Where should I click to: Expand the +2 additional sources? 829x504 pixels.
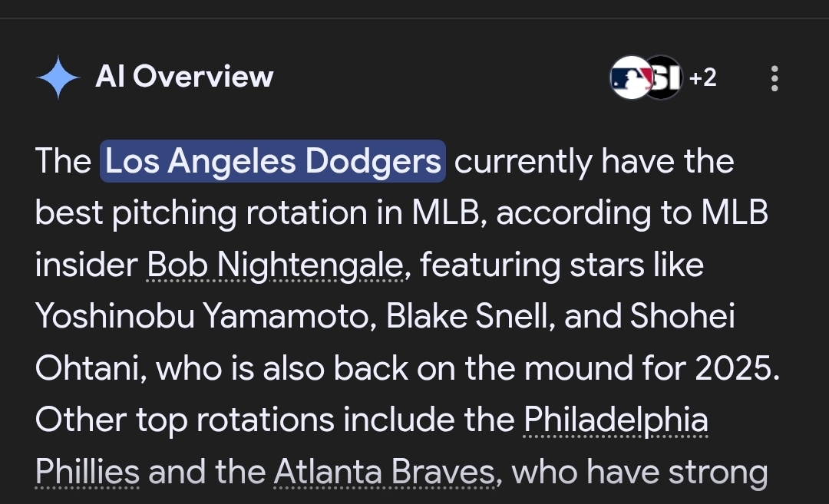point(703,77)
